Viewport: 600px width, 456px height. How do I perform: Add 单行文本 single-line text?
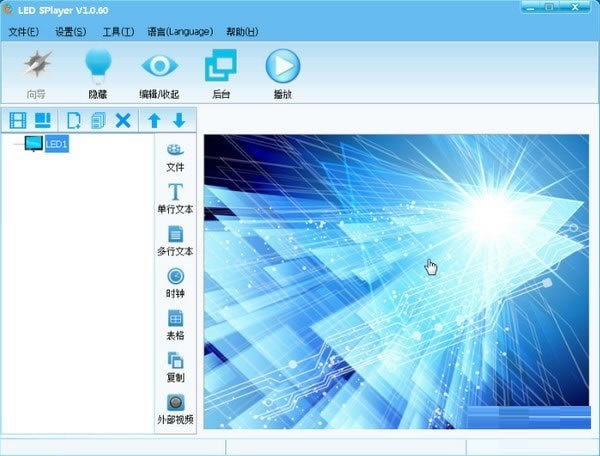tap(175, 199)
